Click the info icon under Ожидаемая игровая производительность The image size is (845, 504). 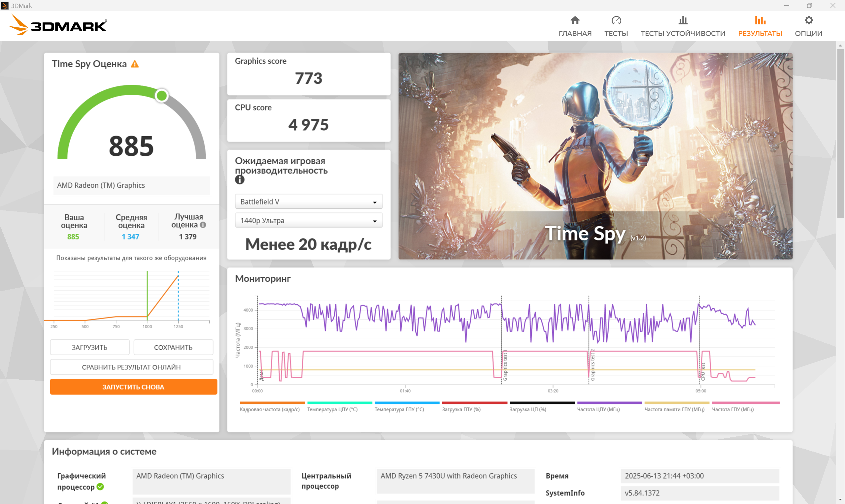pos(240,180)
